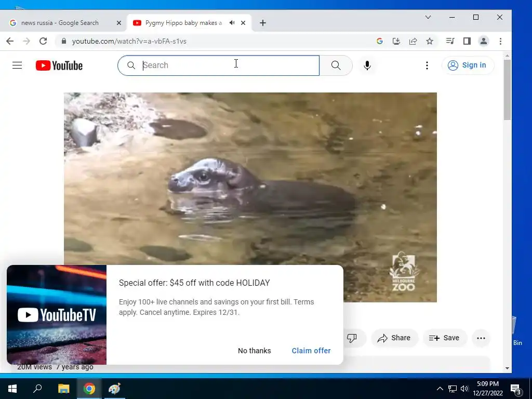Open more actions ellipsis under video
This screenshot has width=532, height=399.
[x=481, y=338]
